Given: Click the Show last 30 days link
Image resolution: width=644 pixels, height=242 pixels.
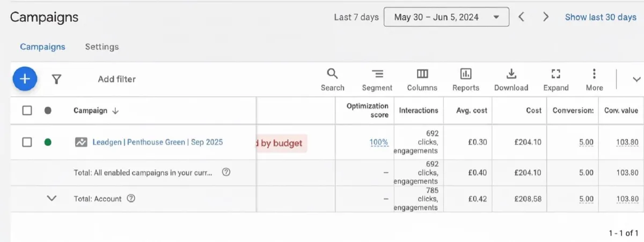Looking at the screenshot, I should (601, 17).
